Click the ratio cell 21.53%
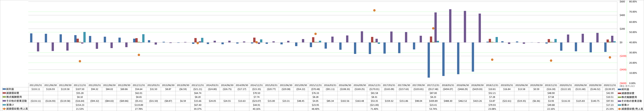 coord(80,109)
